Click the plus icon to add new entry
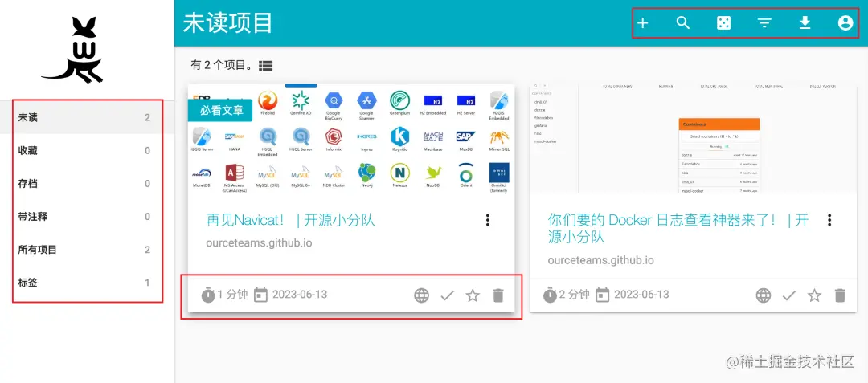Screen dimensions: 868x383 coord(643,23)
